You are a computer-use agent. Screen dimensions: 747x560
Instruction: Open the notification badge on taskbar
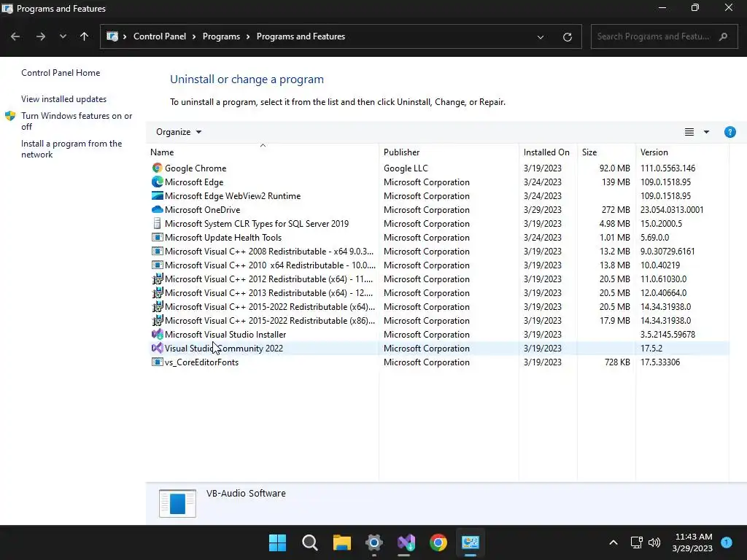(x=726, y=542)
